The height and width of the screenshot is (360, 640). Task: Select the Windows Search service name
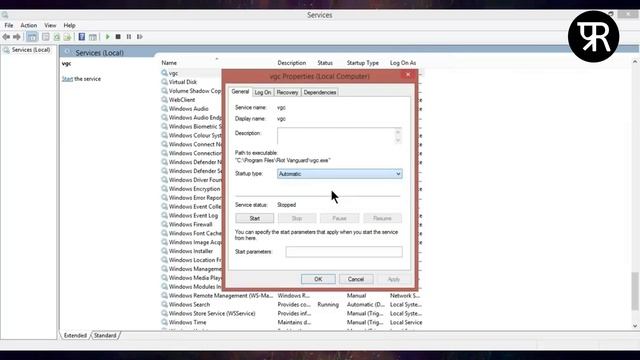(x=189, y=304)
